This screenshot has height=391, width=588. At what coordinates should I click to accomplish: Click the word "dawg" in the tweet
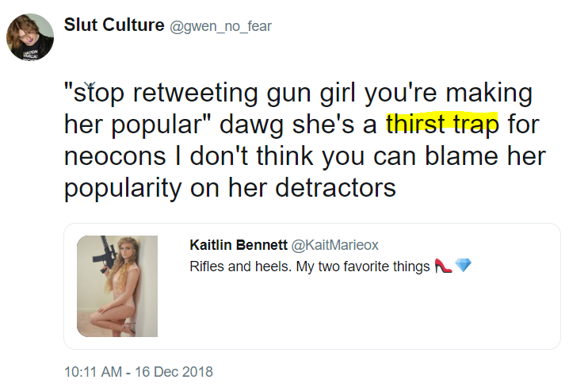[251, 125]
